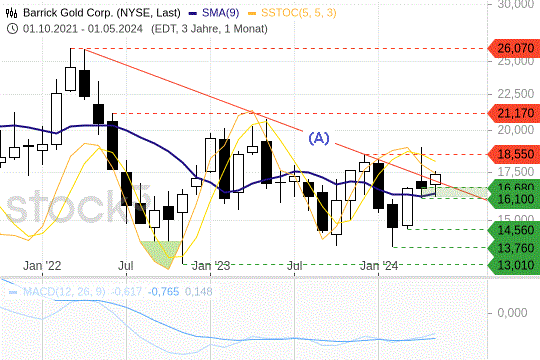The width and height of the screenshot is (540, 360).
Task: Click the candlestick chart icon before Barrick Gold
Action: coord(11,13)
